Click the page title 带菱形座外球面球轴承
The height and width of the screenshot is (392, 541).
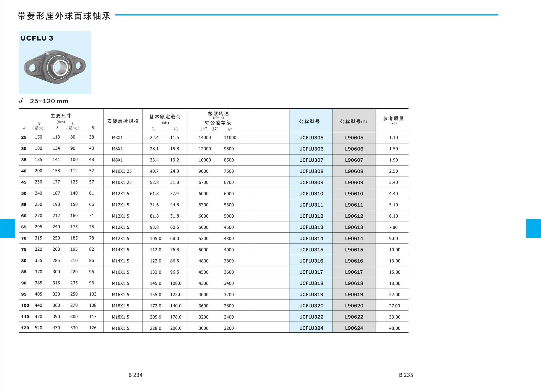(64, 16)
